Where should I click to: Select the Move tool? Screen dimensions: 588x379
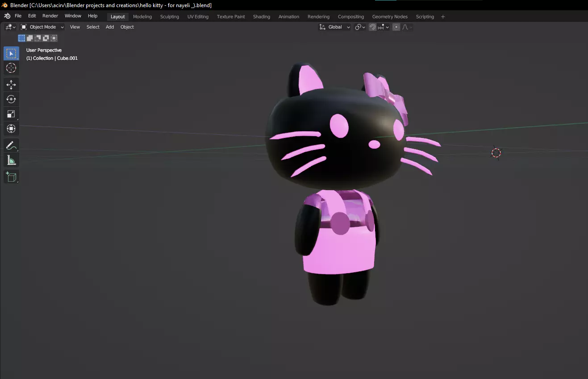(x=11, y=84)
